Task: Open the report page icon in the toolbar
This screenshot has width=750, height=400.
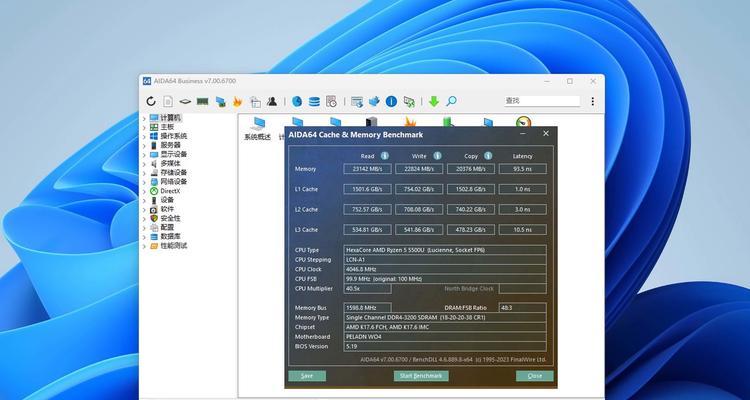Action: coord(168,101)
